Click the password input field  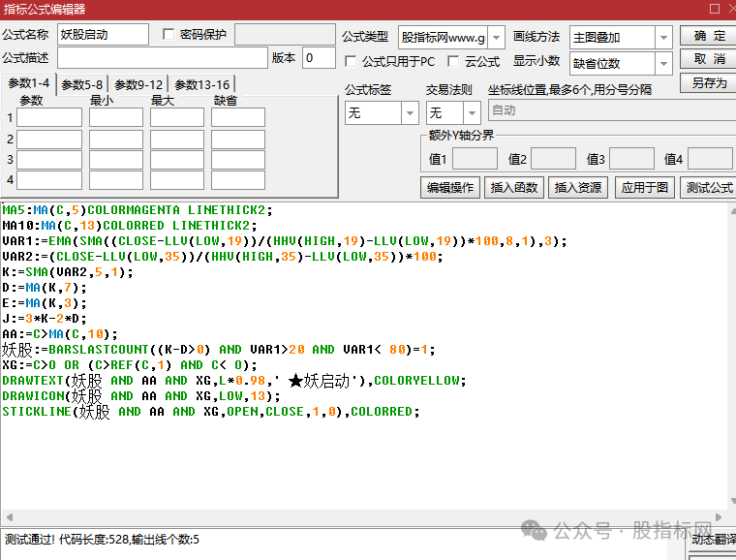285,35
